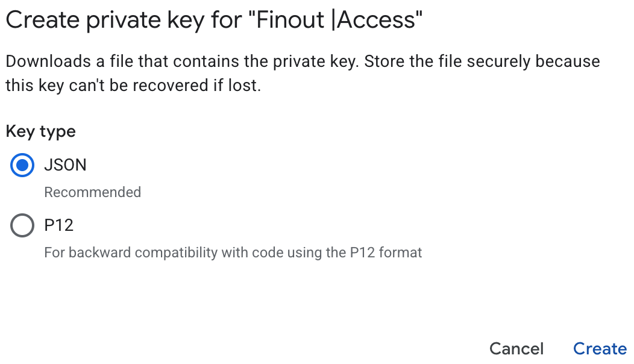Click the "Key type" section heading
This screenshot has width=634, height=364.
[x=40, y=131]
